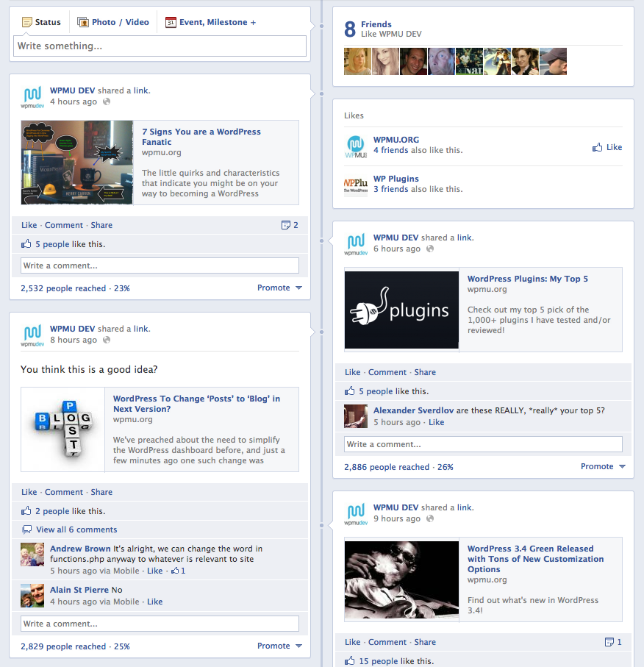
Task: Click comment box under Alexander Sverdlov's comment
Action: coord(483,444)
